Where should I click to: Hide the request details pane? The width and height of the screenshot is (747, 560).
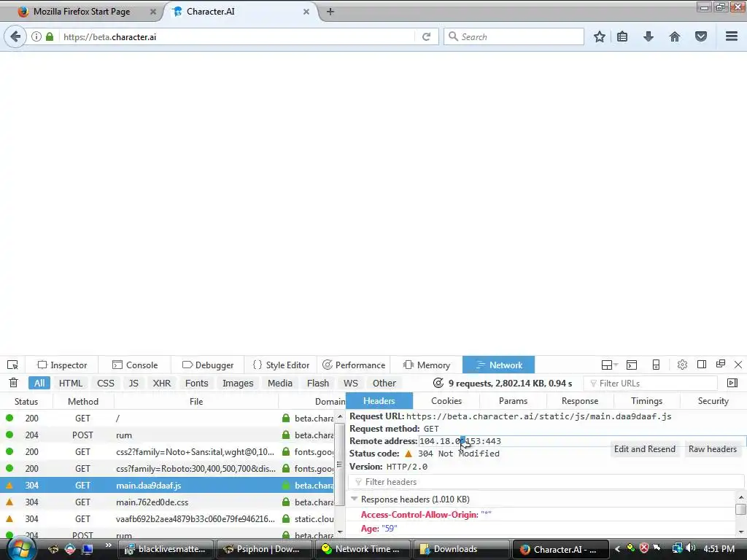[x=732, y=383]
